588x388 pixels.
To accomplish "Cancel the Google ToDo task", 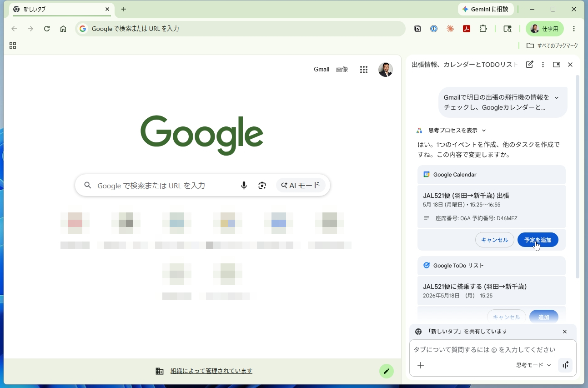I will click(507, 317).
